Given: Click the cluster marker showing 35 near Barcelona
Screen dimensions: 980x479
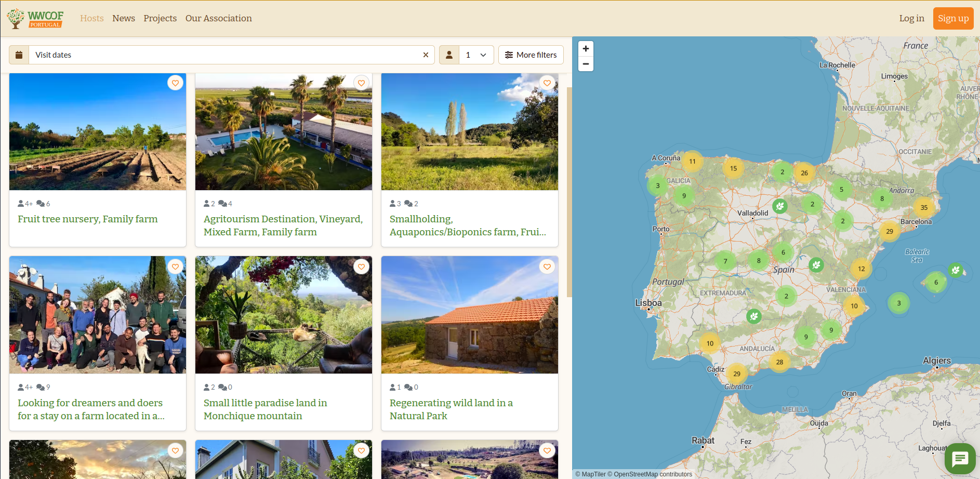Looking at the screenshot, I should [923, 207].
